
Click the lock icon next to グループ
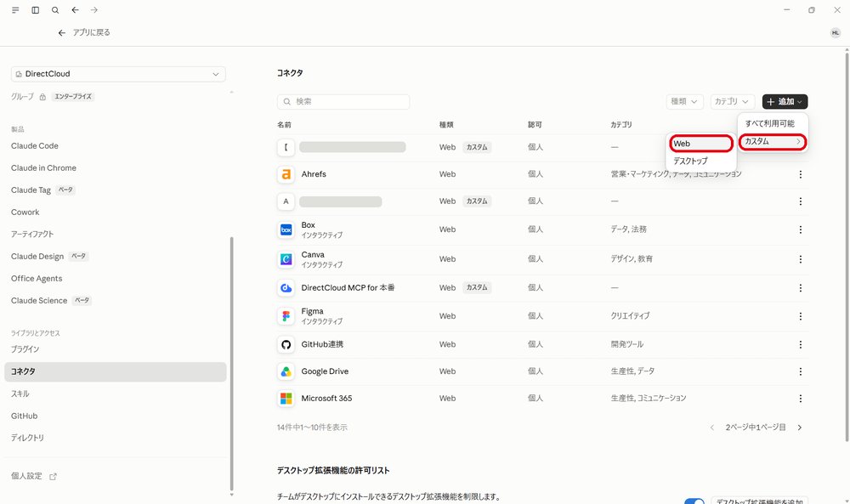(42, 97)
